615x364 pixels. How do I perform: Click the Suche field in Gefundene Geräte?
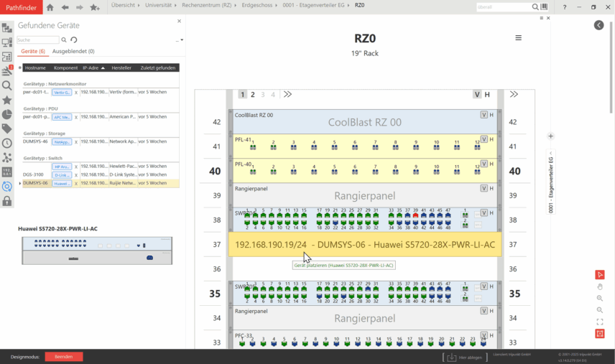coord(37,40)
